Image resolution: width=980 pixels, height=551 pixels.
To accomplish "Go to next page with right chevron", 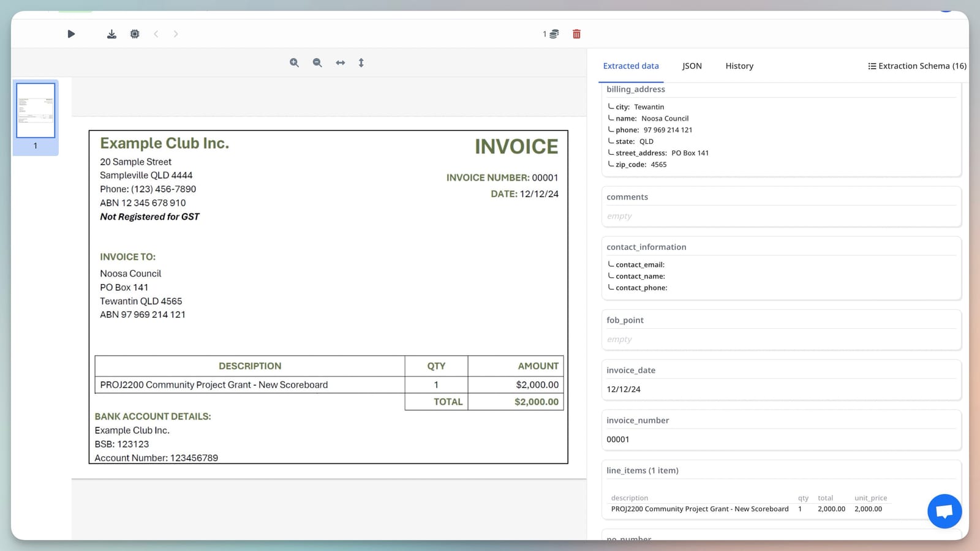I will point(176,34).
